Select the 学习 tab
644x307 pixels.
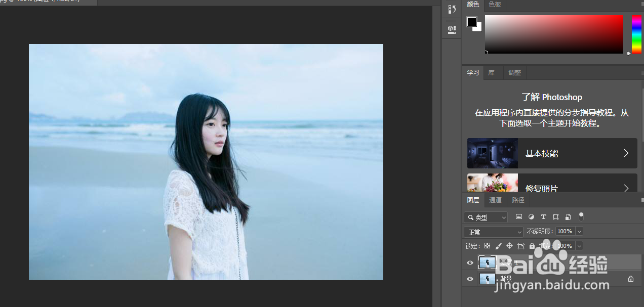473,72
